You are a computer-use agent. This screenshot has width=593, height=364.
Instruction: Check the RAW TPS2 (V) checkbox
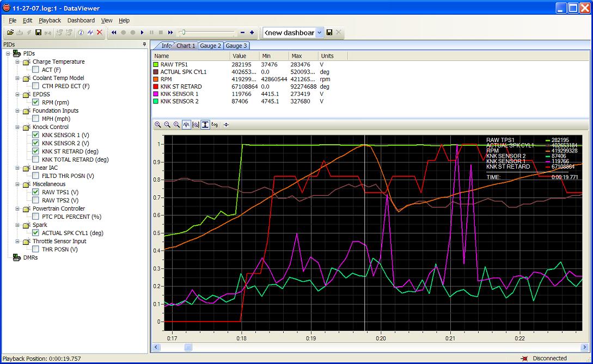click(35, 200)
